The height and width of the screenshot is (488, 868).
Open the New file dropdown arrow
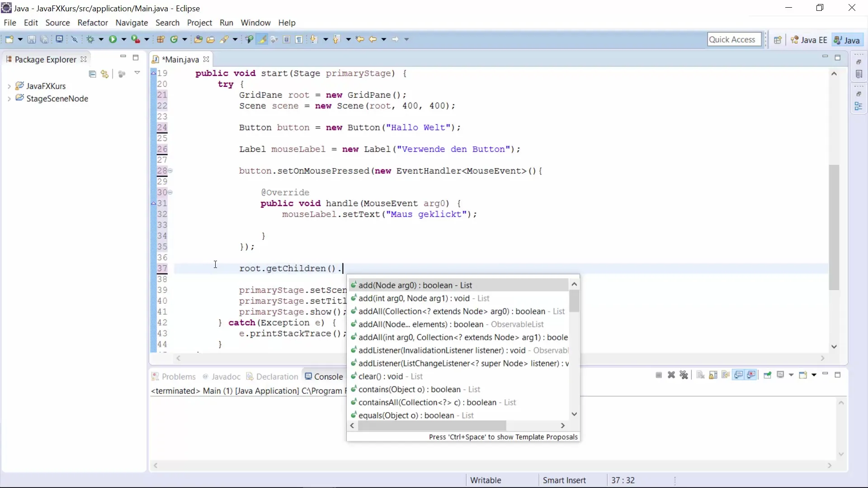point(20,39)
